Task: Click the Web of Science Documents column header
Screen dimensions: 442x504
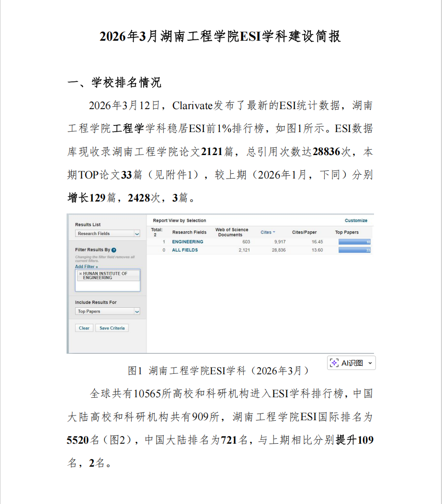Action: point(232,232)
